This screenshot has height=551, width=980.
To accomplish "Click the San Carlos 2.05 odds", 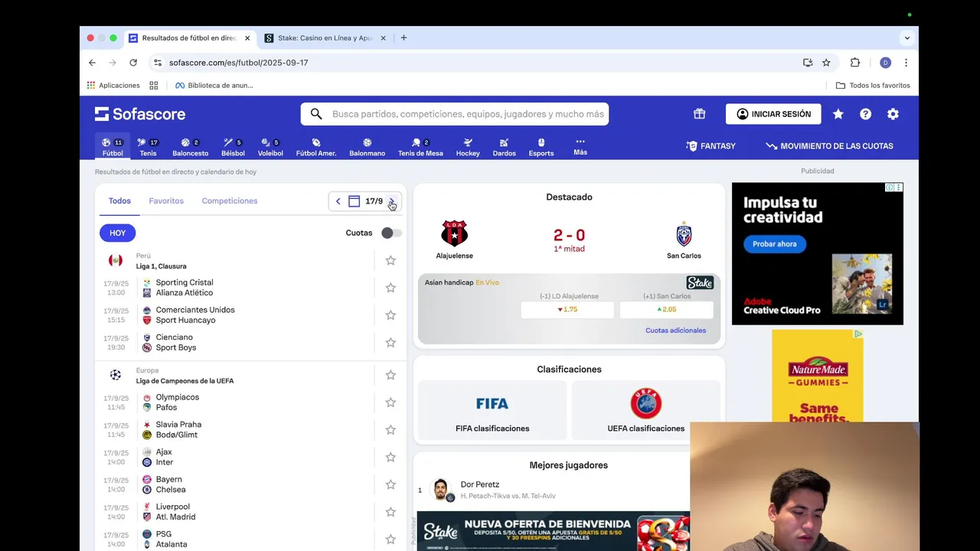I will pos(666,310).
